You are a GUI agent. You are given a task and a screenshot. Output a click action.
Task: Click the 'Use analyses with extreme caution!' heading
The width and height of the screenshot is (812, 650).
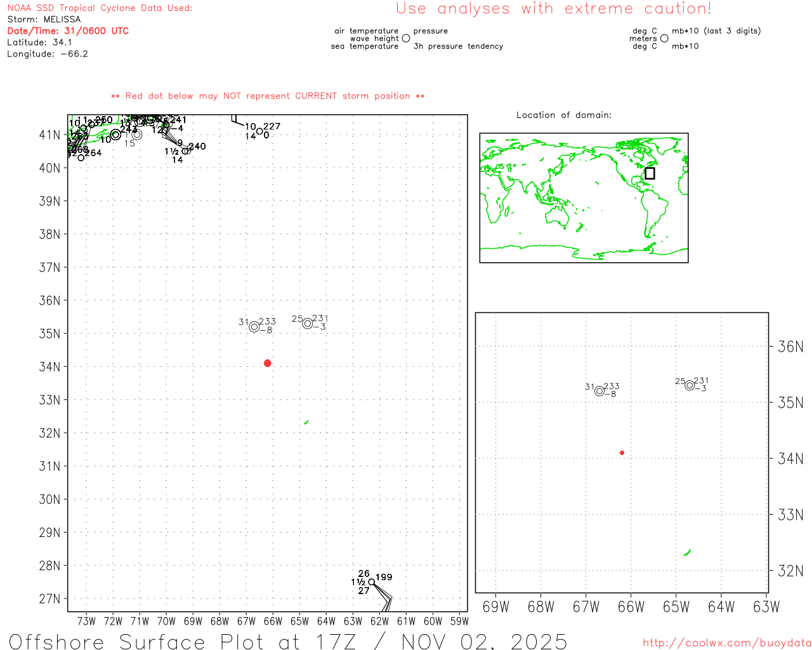click(x=554, y=9)
